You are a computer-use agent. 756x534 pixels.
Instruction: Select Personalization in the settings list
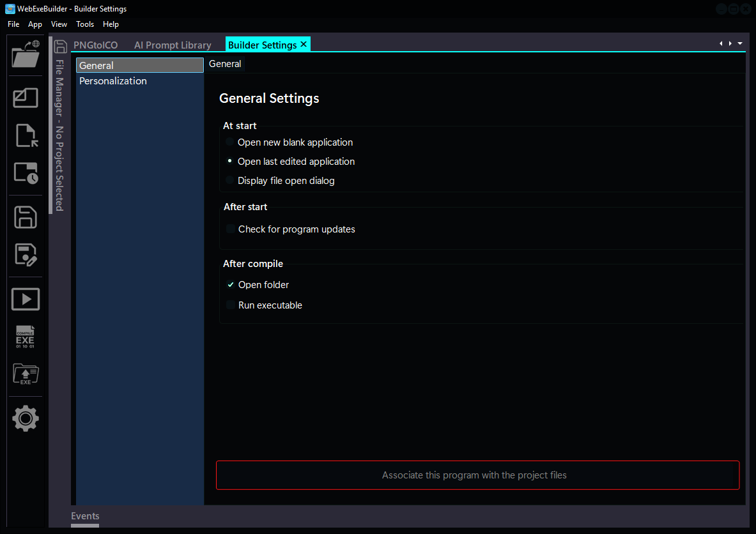112,80
